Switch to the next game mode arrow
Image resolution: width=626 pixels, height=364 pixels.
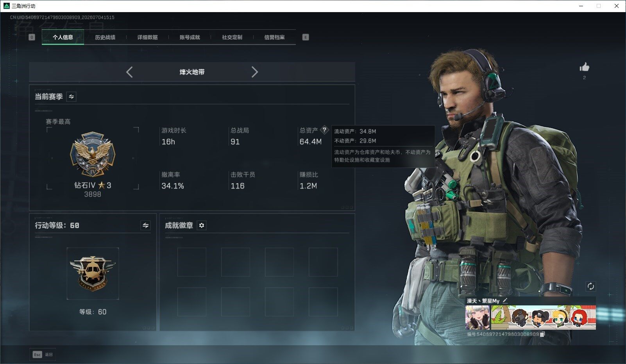(x=255, y=72)
